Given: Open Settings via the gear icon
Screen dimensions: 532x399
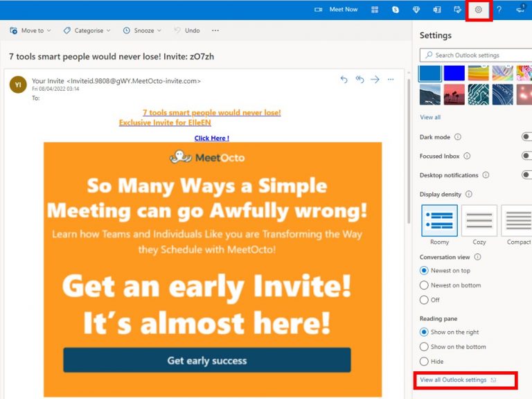Looking at the screenshot, I should pos(479,10).
